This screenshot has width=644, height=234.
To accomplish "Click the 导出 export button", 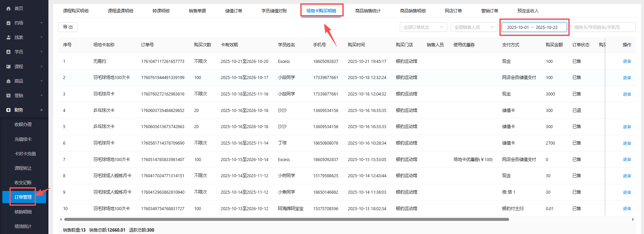I will [68, 27].
